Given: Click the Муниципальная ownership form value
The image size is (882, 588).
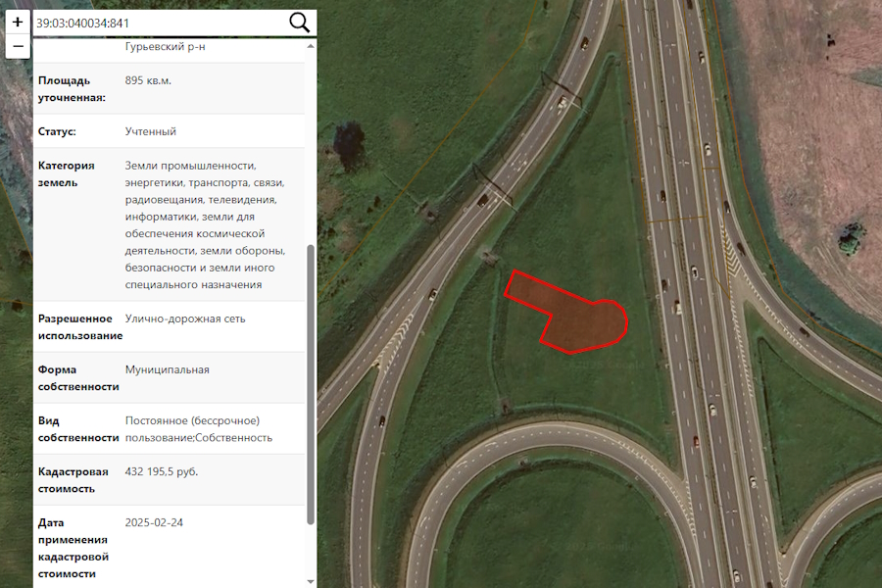Looking at the screenshot, I should pos(167,369).
